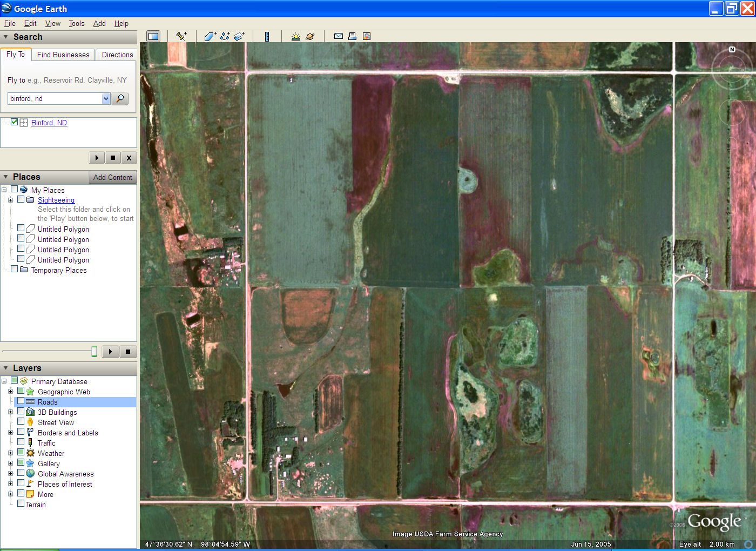
Task: Collapse the Places panel triangle
Action: [6, 177]
